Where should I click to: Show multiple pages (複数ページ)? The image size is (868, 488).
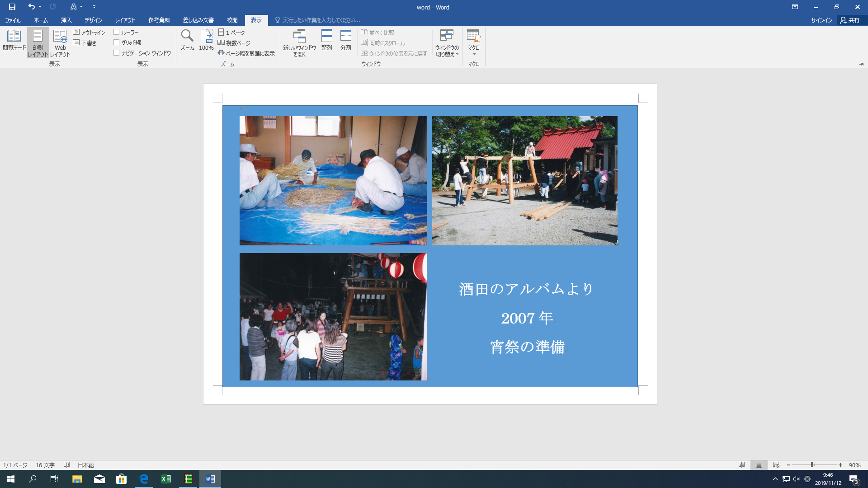click(234, 43)
